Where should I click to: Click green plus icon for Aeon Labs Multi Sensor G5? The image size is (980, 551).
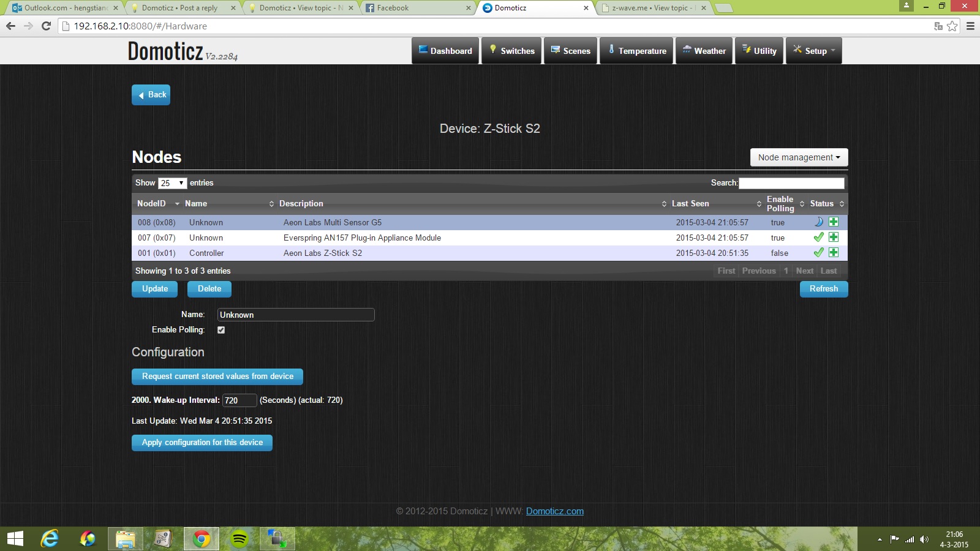pos(834,222)
